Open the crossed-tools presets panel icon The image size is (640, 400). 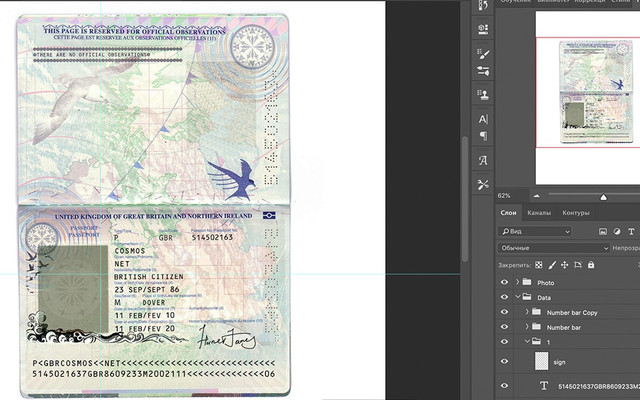click(483, 184)
